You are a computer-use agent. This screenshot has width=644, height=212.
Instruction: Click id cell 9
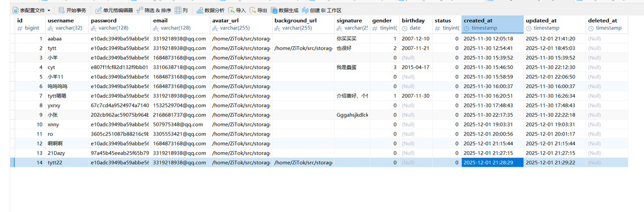[x=29, y=115]
